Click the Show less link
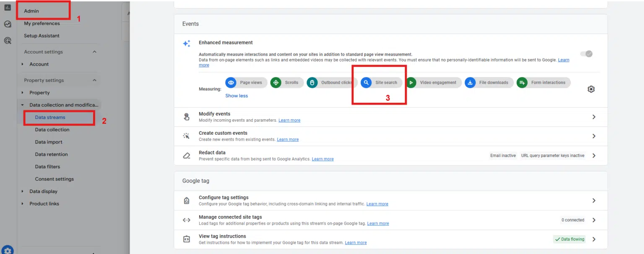The image size is (644, 254). tap(236, 95)
